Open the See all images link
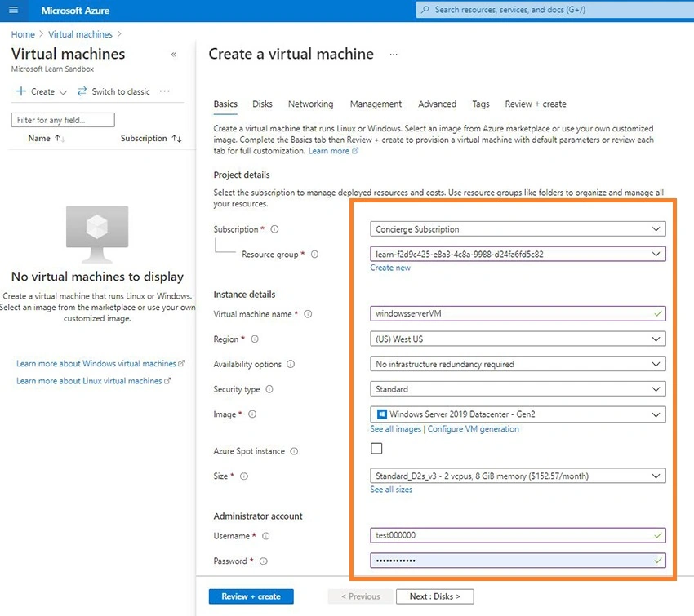The height and width of the screenshot is (616, 694). 396,429
